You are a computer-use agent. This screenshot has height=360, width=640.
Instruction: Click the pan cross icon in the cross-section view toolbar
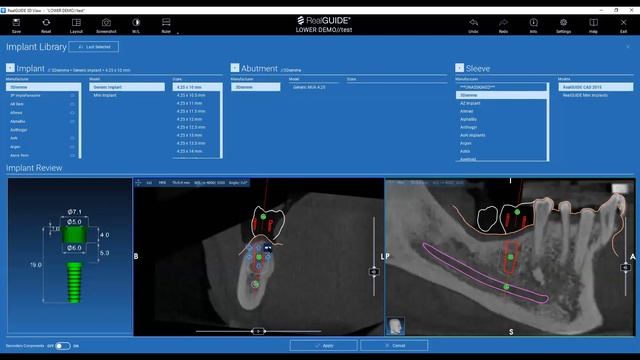138,183
